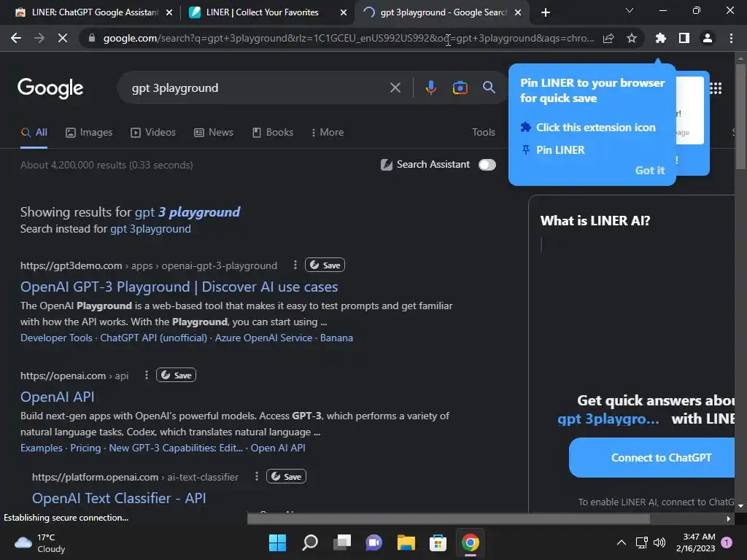This screenshot has width=747, height=560.
Task: Switch to the LINER Collect Your Favorites tab
Action: pyautogui.click(x=262, y=12)
